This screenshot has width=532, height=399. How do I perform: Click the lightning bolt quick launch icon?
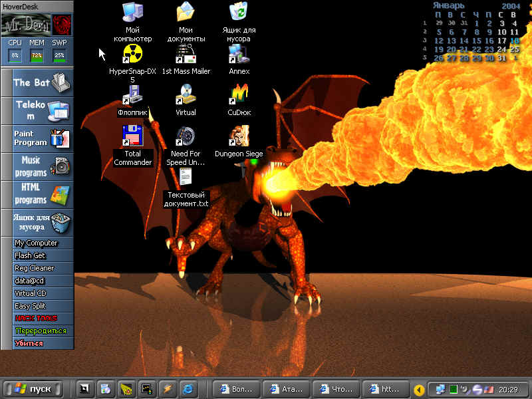168,389
